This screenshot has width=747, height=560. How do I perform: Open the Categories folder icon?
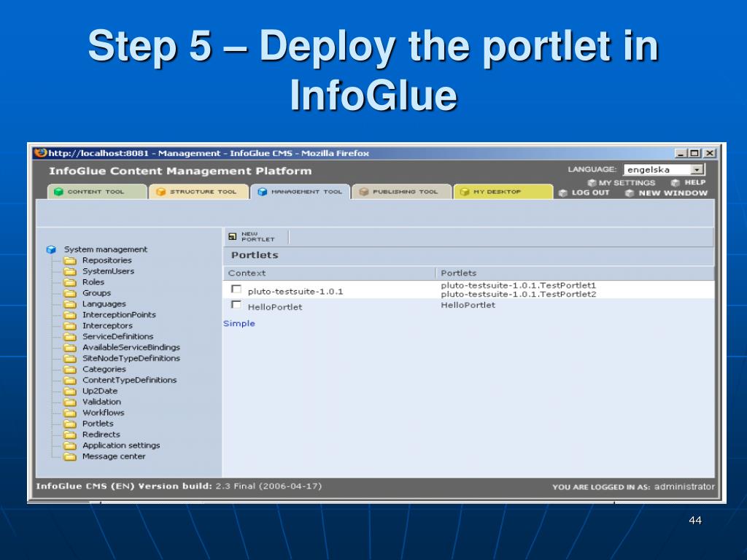point(70,370)
